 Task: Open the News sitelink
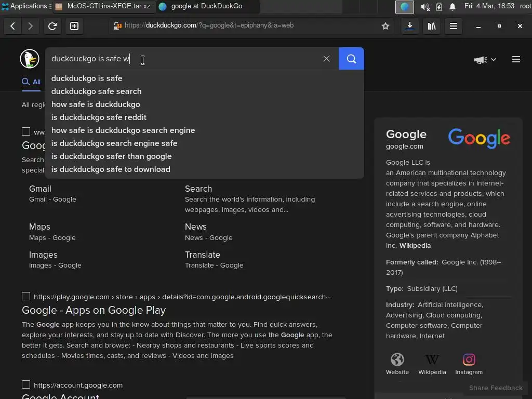195,227
